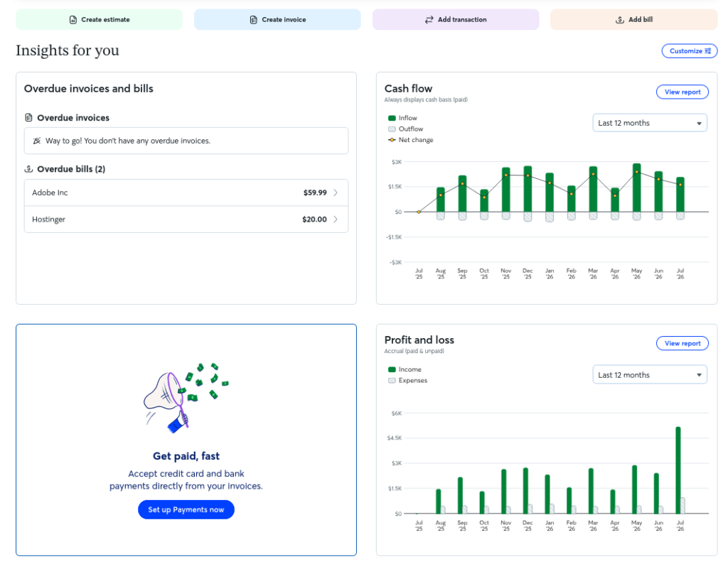Open the Hostinger overdue bill
The height and width of the screenshot is (569, 728).
[x=186, y=220]
